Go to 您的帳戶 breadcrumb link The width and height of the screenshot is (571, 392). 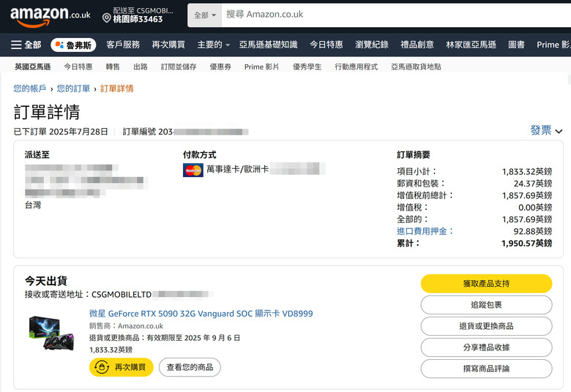tap(30, 88)
